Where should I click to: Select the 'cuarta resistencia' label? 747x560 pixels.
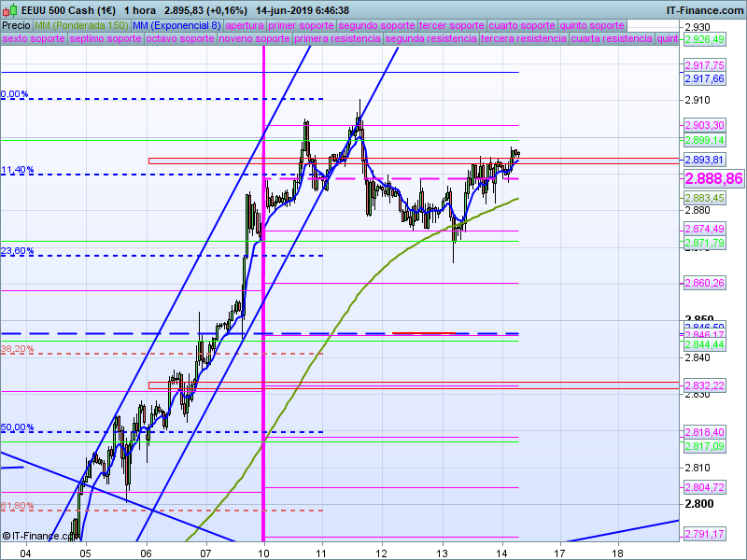(x=612, y=40)
